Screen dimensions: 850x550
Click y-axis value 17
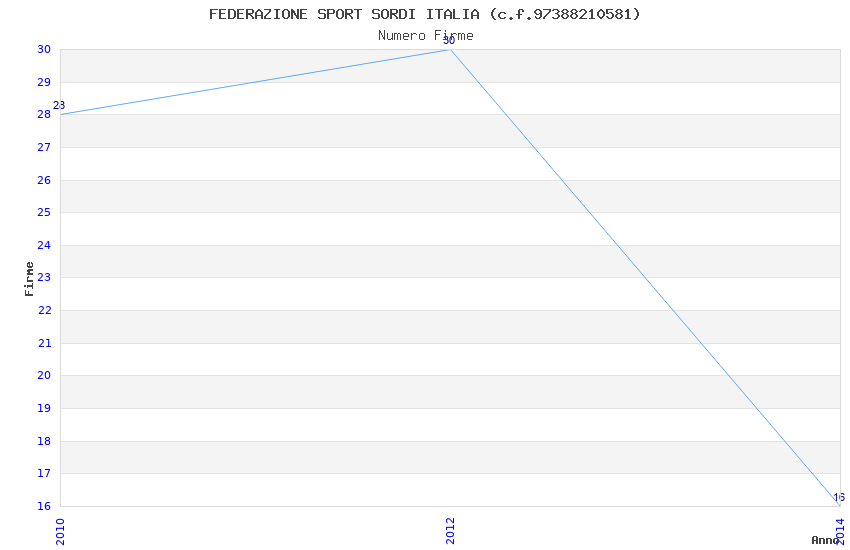coord(44,474)
